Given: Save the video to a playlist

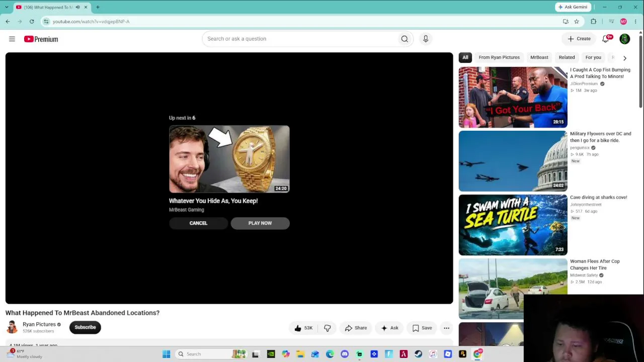Looking at the screenshot, I should [x=422, y=328].
